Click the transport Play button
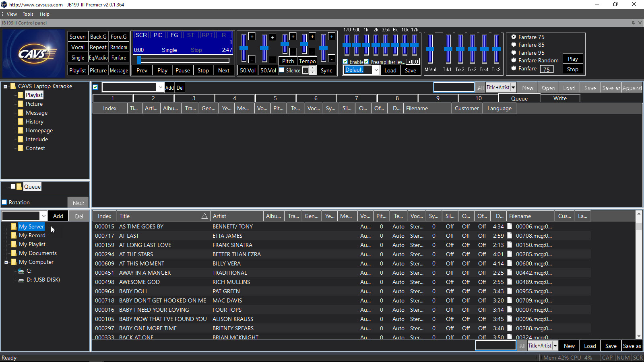 pos(162,70)
